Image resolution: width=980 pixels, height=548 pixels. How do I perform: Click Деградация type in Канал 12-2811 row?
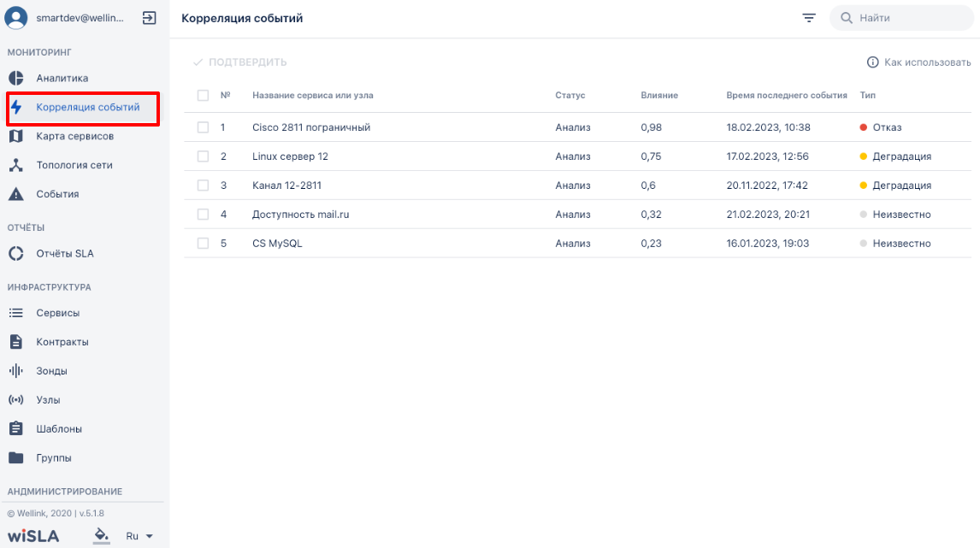(x=902, y=186)
